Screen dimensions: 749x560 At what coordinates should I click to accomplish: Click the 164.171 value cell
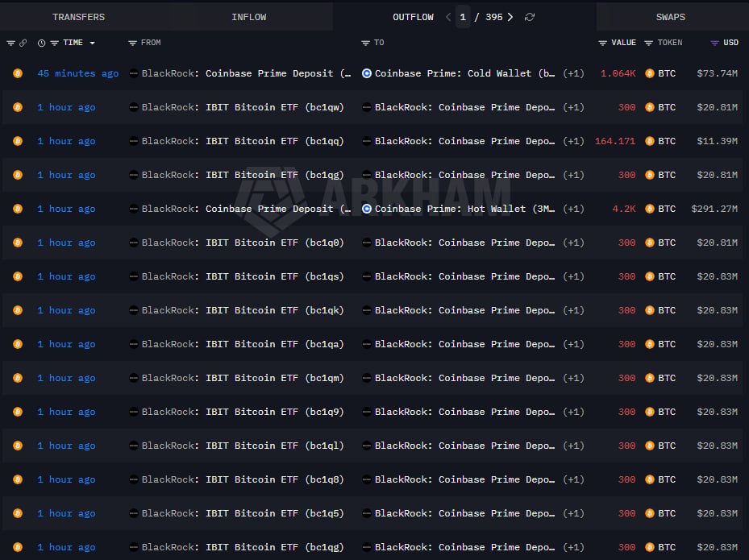615,141
